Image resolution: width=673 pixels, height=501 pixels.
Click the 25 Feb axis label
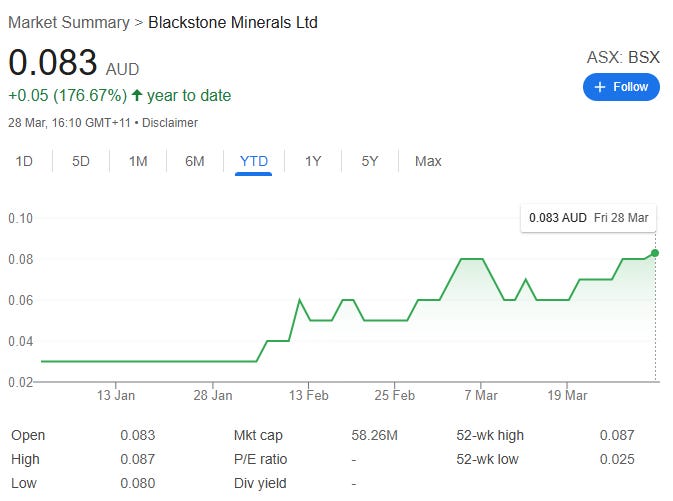(x=394, y=395)
